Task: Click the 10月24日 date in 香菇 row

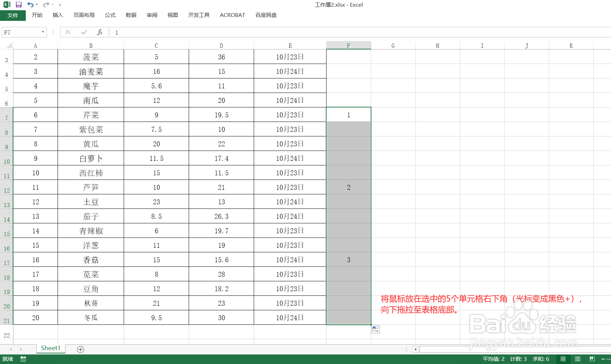Action: click(290, 260)
